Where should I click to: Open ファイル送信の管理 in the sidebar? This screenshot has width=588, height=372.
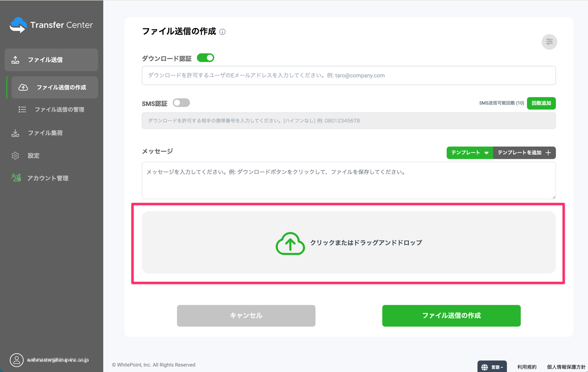pyautogui.click(x=59, y=109)
